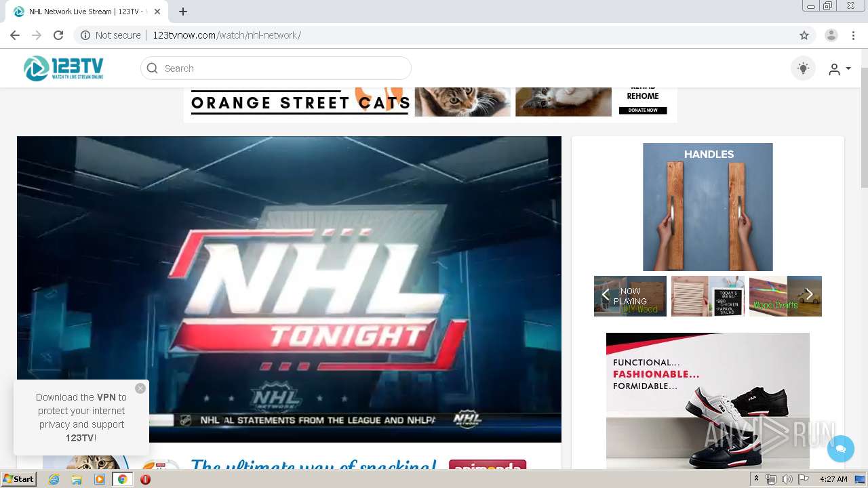Open the user account dropdown
The width and height of the screenshot is (868, 488).
tap(840, 69)
